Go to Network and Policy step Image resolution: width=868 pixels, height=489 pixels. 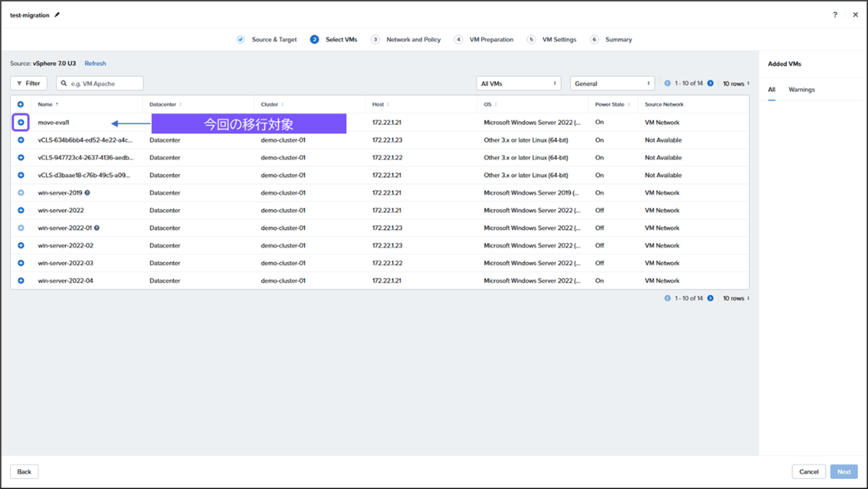coord(413,40)
